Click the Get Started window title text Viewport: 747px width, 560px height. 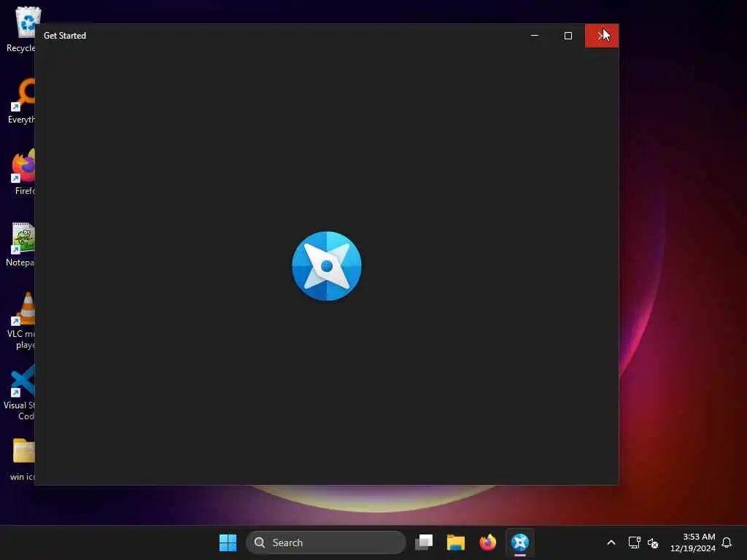coord(65,36)
